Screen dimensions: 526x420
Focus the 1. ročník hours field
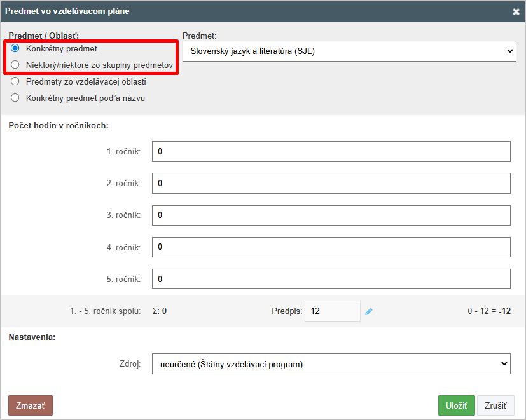pos(331,151)
